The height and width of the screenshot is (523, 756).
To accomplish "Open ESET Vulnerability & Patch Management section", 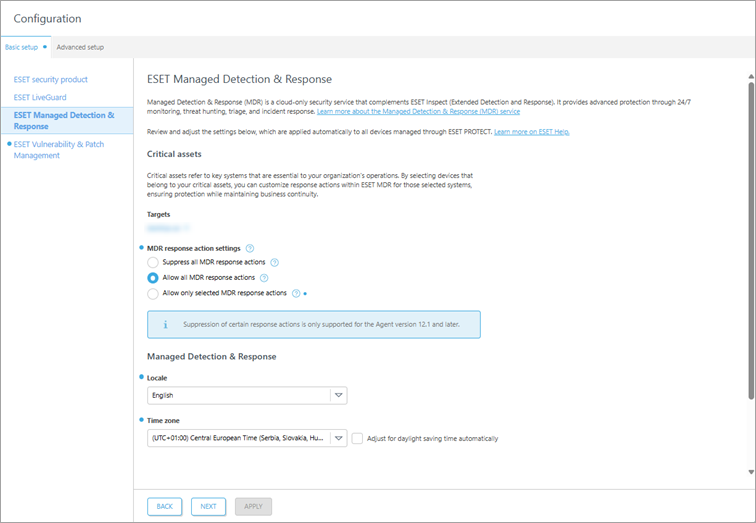I will click(x=59, y=150).
